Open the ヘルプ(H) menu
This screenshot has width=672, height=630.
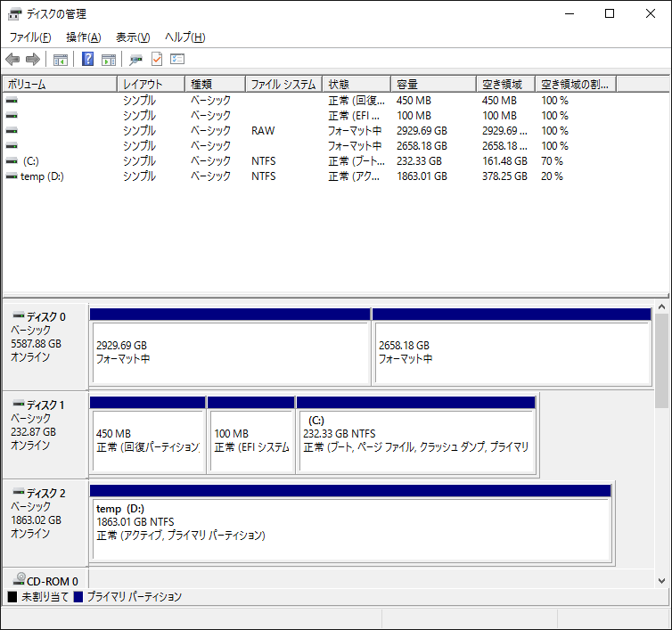point(184,37)
